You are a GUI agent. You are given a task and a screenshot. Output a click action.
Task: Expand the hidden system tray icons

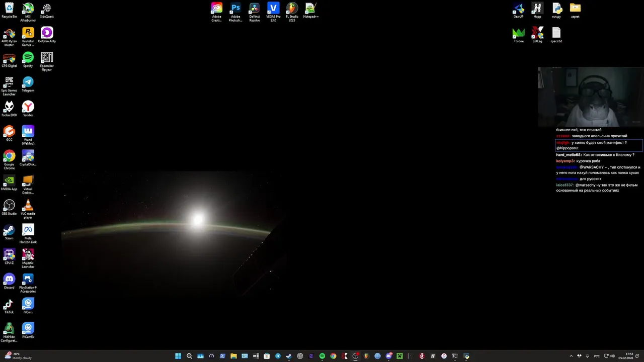pyautogui.click(x=571, y=356)
